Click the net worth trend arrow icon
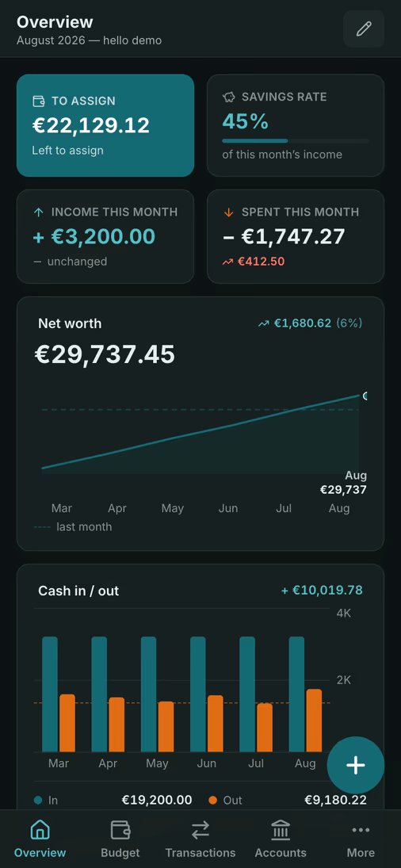This screenshot has height=868, width=401. click(263, 323)
